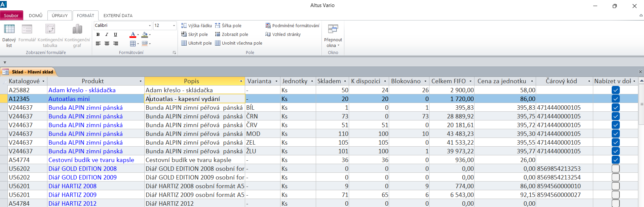Viewport: 644px width, 207px height.
Task: Switch to FORMÁT ribbon tab
Action: coord(85,15)
